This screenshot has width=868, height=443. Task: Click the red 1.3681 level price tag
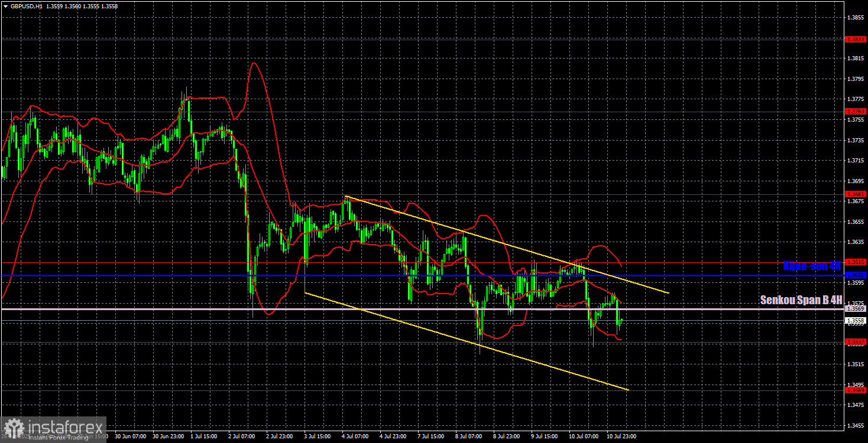click(856, 194)
